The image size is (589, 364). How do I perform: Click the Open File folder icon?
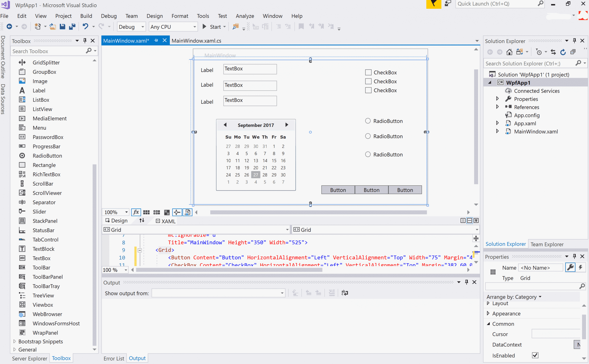(53, 26)
